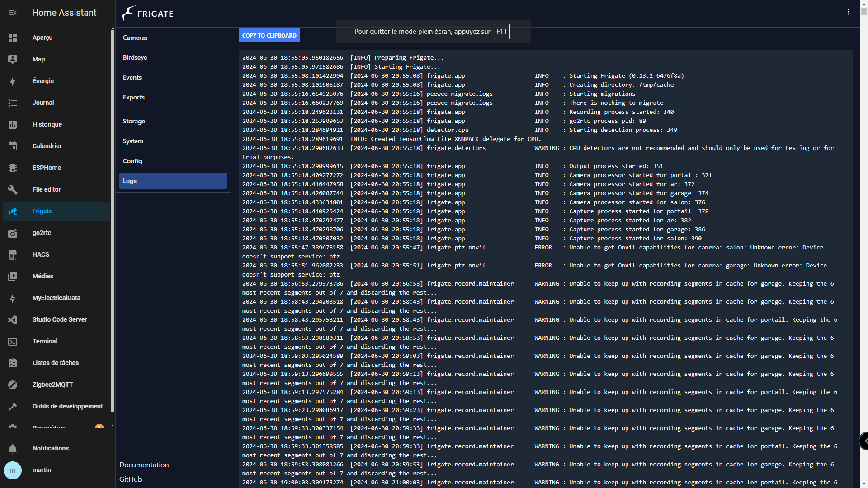Viewport: 868px width, 488px height.
Task: Click the Zigbee2MQTT icon
Action: (x=13, y=385)
